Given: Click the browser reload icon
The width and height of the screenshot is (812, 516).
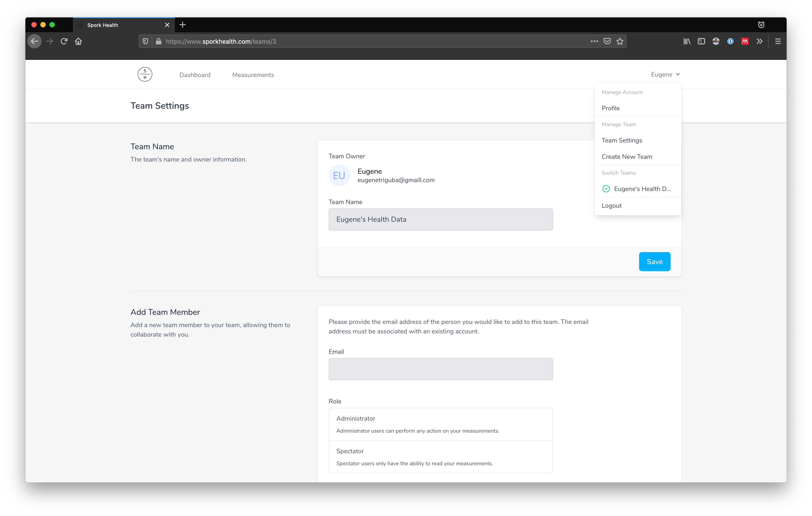Looking at the screenshot, I should pyautogui.click(x=64, y=41).
